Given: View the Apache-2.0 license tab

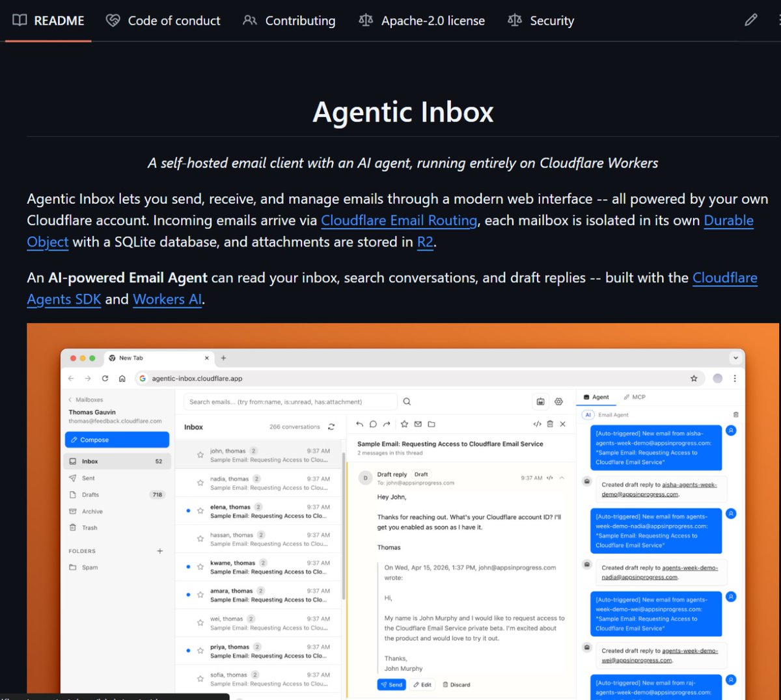Looking at the screenshot, I should point(422,21).
